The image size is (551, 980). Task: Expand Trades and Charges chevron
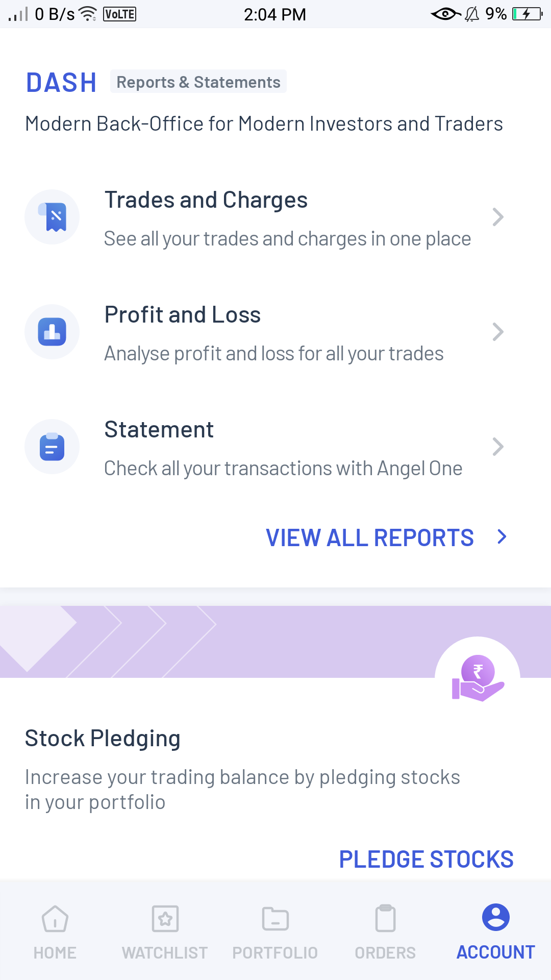pyautogui.click(x=498, y=217)
